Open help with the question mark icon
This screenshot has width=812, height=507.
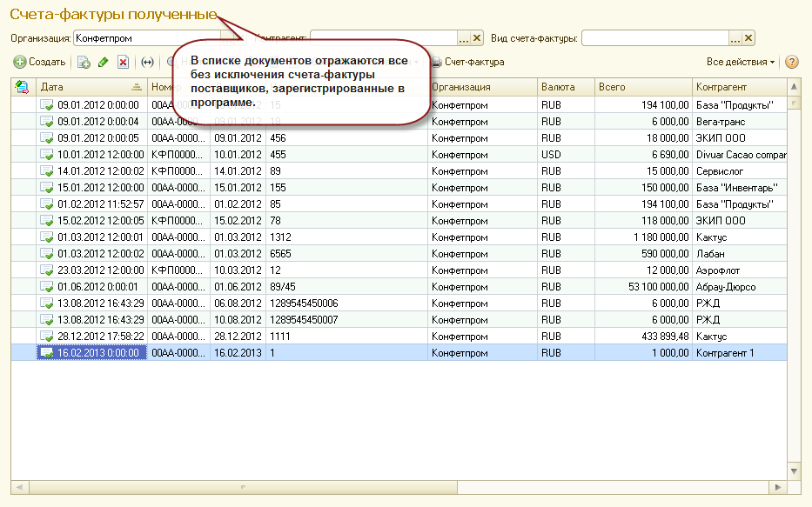(x=791, y=62)
